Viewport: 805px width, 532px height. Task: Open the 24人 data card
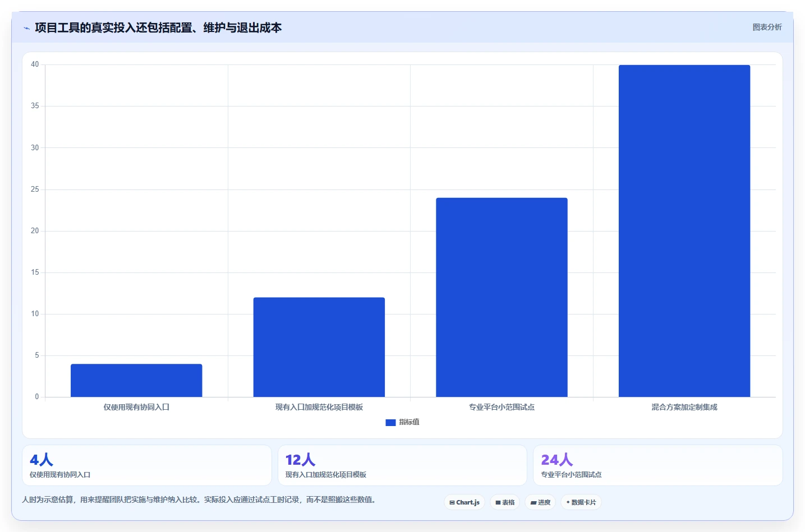click(x=658, y=465)
